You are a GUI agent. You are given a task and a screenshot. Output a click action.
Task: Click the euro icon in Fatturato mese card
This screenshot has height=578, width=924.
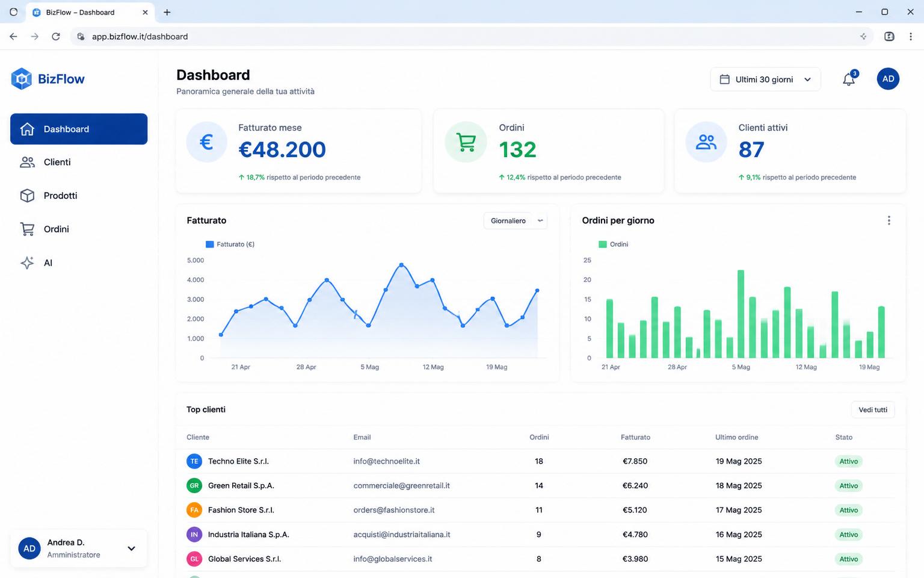[x=206, y=142]
